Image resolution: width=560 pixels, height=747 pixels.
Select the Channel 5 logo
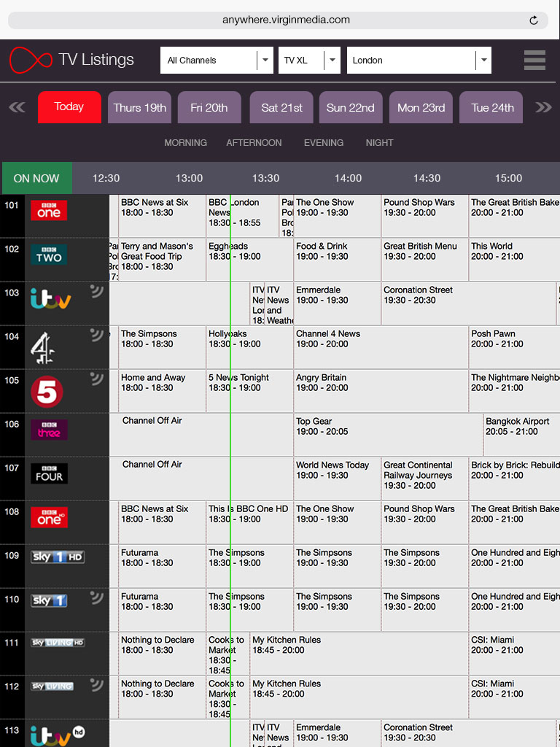[x=47, y=392]
